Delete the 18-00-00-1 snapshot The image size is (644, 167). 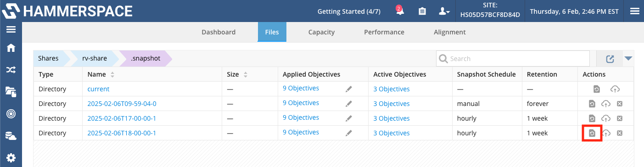(x=619, y=133)
